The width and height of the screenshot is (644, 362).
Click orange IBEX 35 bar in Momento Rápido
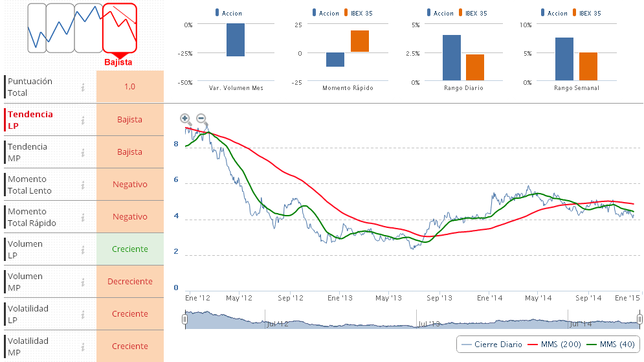coord(360,41)
